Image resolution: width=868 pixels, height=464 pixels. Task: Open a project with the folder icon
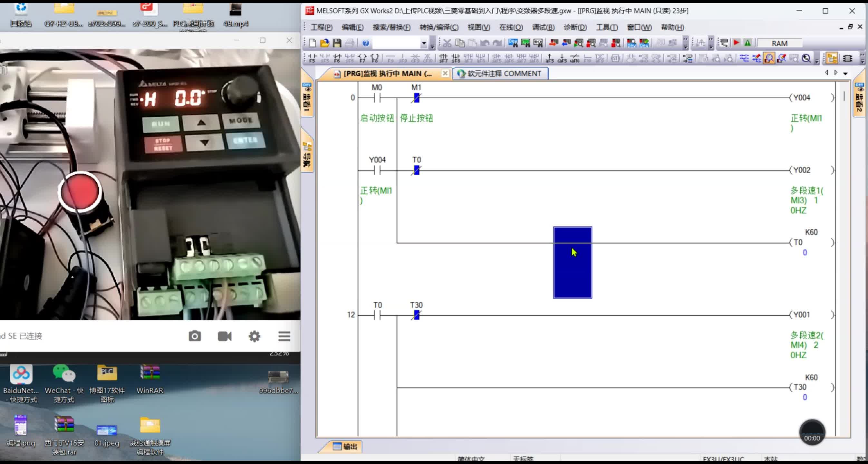click(324, 43)
